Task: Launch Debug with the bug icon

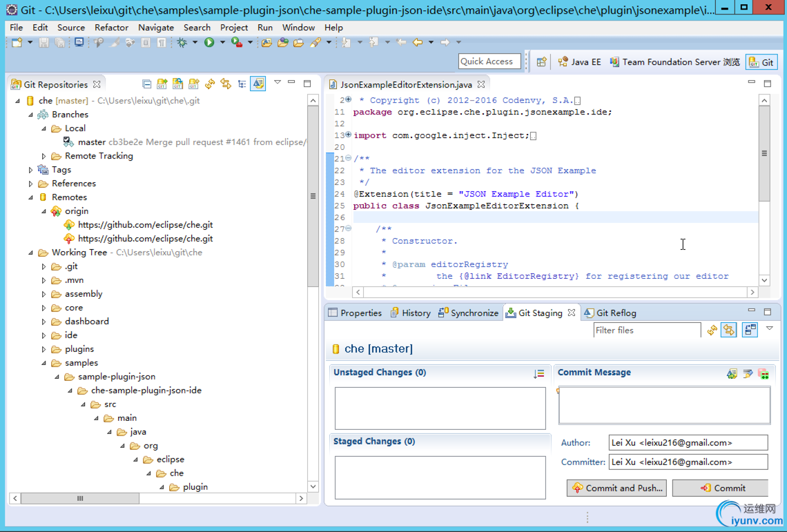Action: tap(182, 43)
